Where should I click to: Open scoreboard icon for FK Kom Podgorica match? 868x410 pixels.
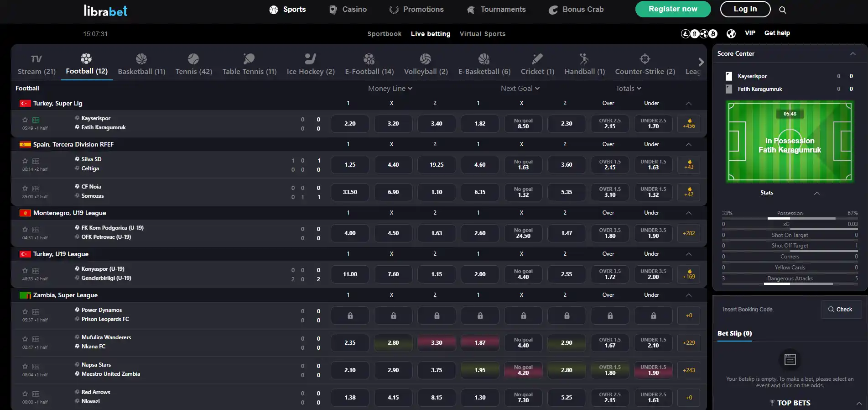36,230
